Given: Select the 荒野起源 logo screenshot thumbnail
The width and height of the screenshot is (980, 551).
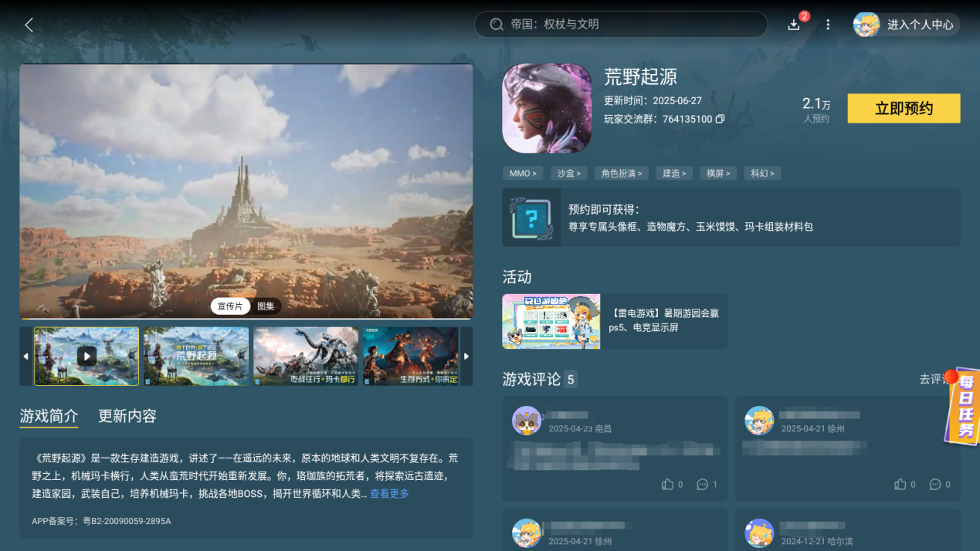Looking at the screenshot, I should click(196, 356).
